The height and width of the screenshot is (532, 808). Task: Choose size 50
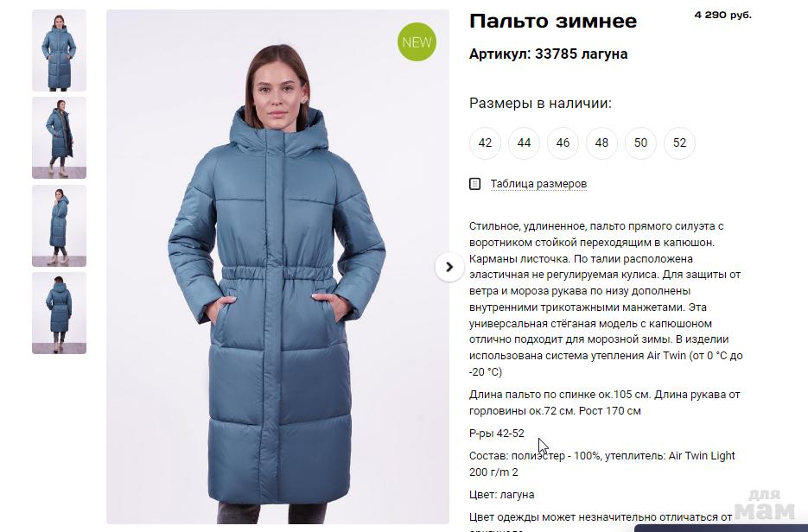640,142
